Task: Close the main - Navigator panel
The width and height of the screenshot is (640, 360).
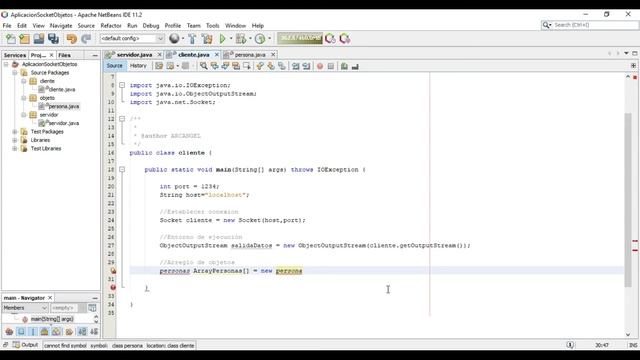Action: click(x=50, y=298)
